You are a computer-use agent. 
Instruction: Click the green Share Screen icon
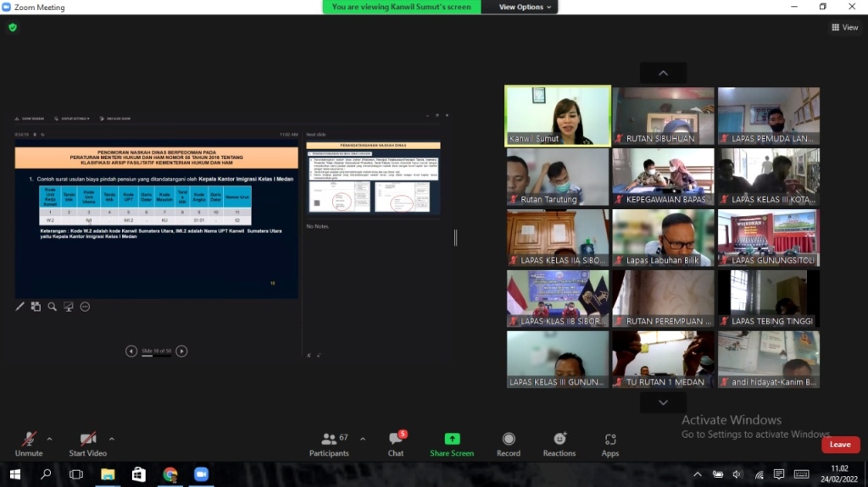point(452,440)
